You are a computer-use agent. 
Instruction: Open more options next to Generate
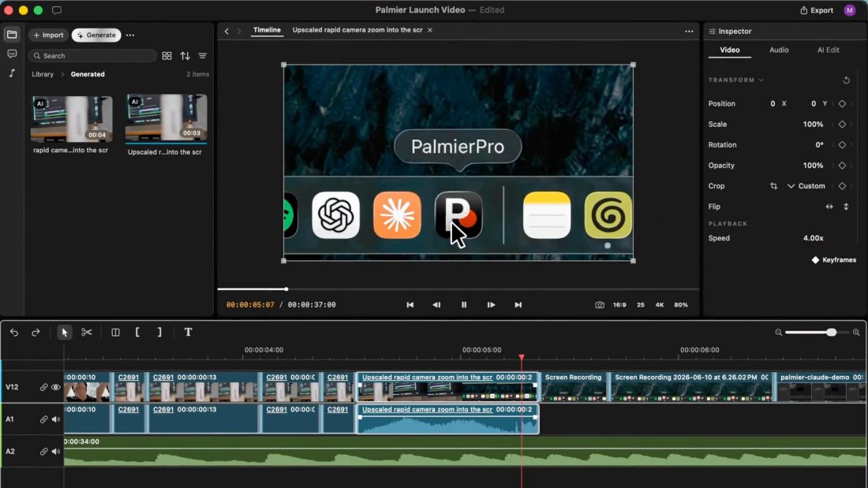pyautogui.click(x=130, y=35)
